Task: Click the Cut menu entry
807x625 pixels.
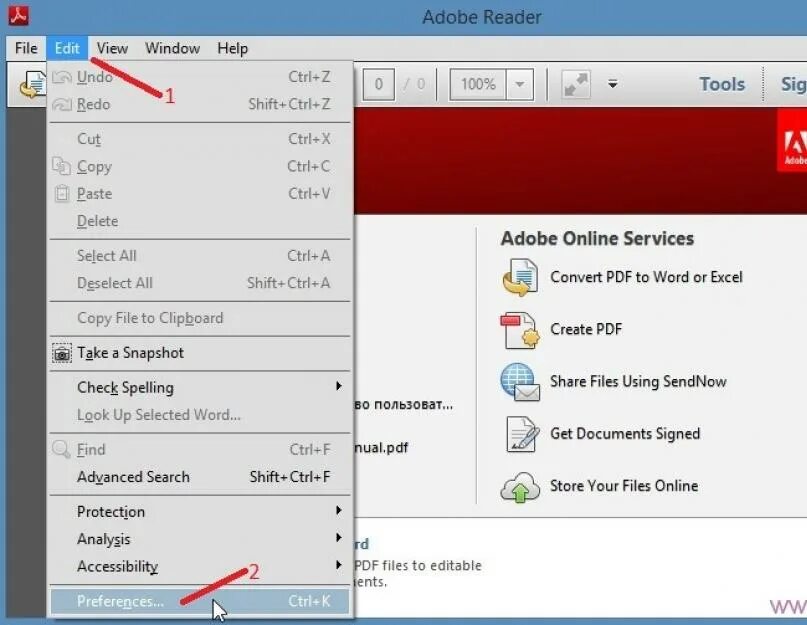Action: pos(200,139)
